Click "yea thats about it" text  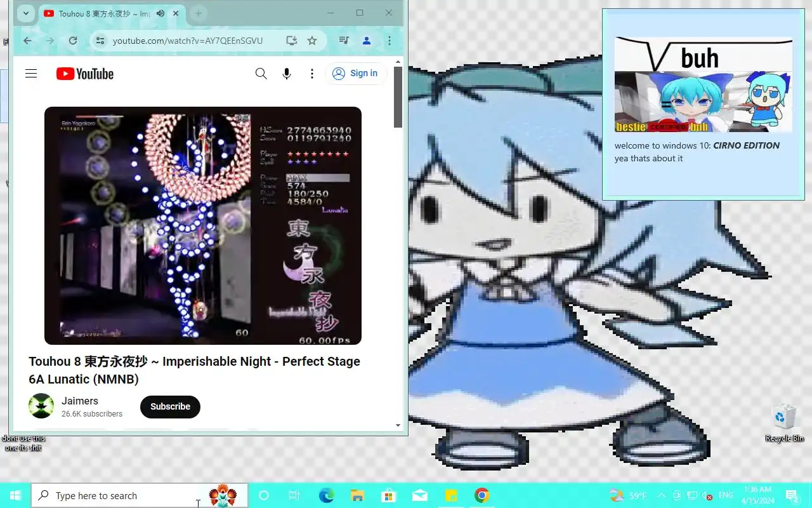648,159
